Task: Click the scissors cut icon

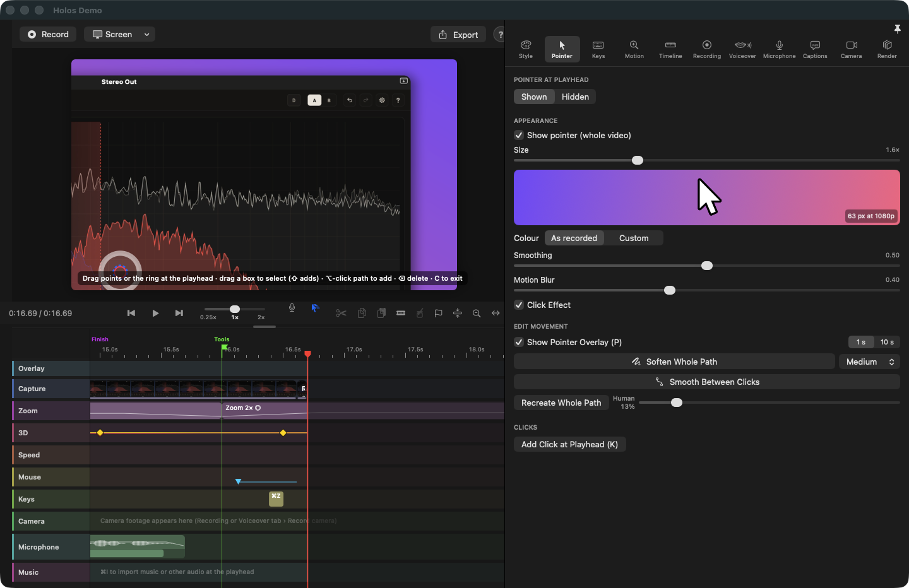Action: 341,313
